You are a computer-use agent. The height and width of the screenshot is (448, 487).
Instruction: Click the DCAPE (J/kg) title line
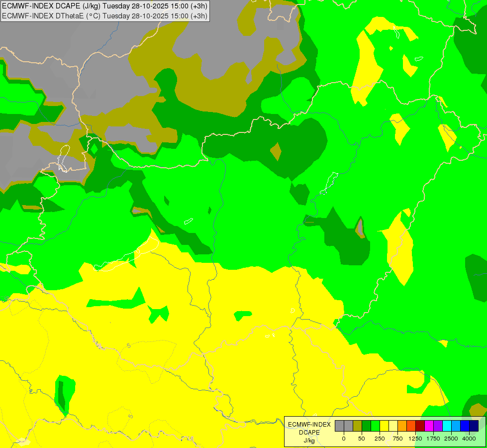point(104,6)
